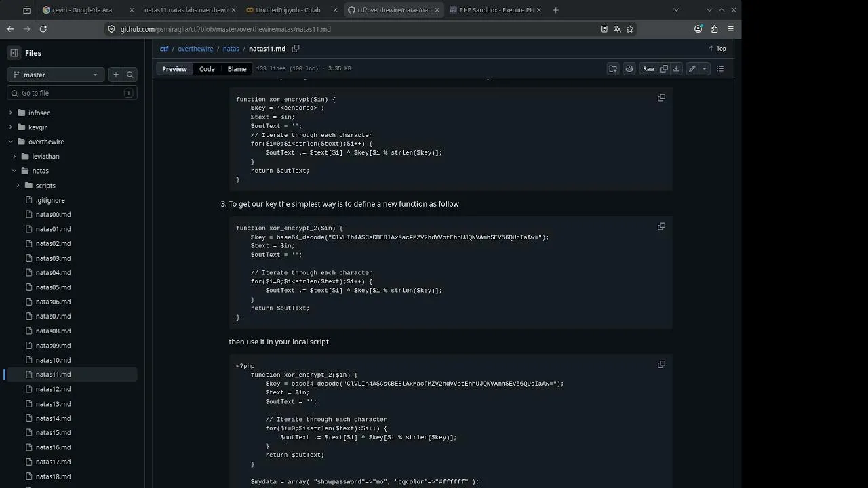868x488 pixels.
Task: Open a new browser tab
Action: (555, 10)
